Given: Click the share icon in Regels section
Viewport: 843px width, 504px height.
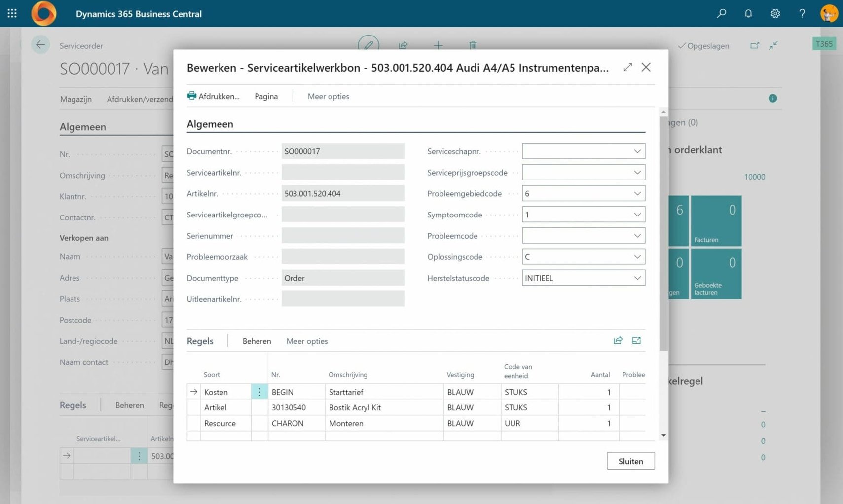Looking at the screenshot, I should click(x=618, y=340).
